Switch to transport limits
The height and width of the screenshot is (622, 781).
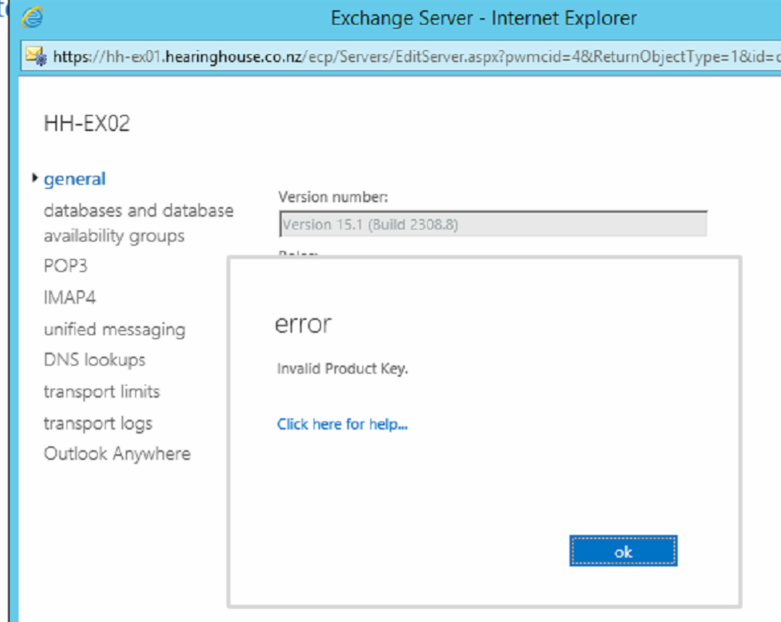click(x=102, y=391)
